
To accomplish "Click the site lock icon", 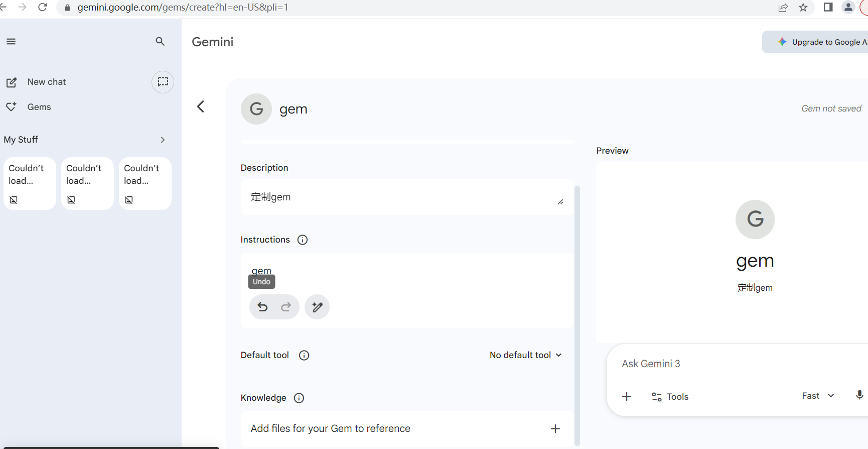I will pyautogui.click(x=68, y=8).
